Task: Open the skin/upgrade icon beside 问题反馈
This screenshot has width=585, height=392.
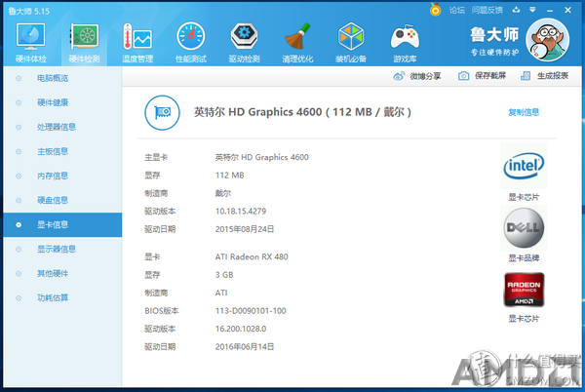Action: (516, 10)
